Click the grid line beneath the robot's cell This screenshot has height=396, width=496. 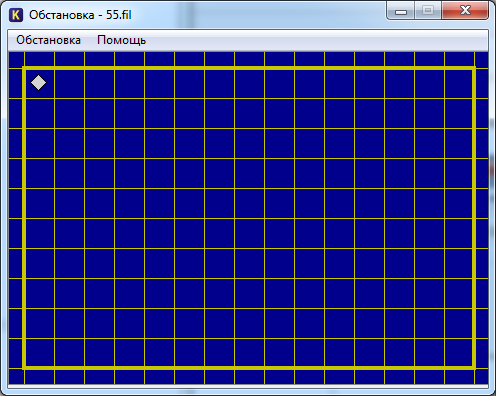(39, 99)
